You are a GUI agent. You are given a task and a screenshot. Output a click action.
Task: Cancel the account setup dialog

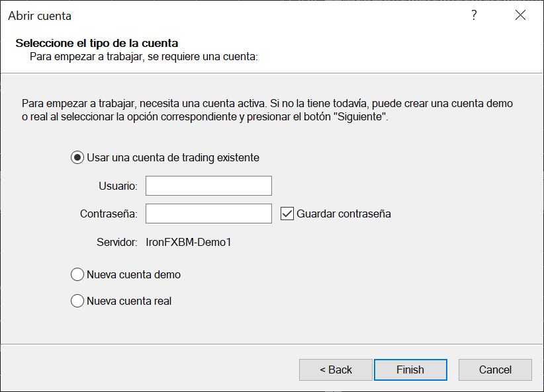(495, 370)
